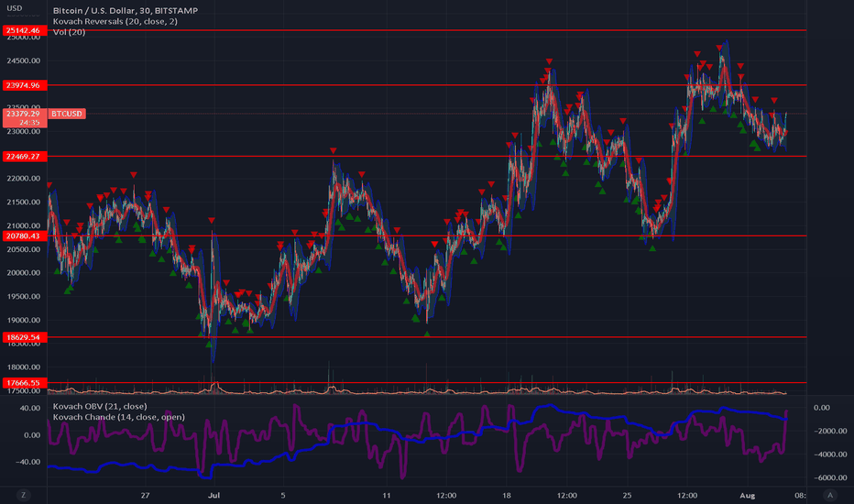
Task: Click the 22000.00 price axis label
Action: point(24,178)
